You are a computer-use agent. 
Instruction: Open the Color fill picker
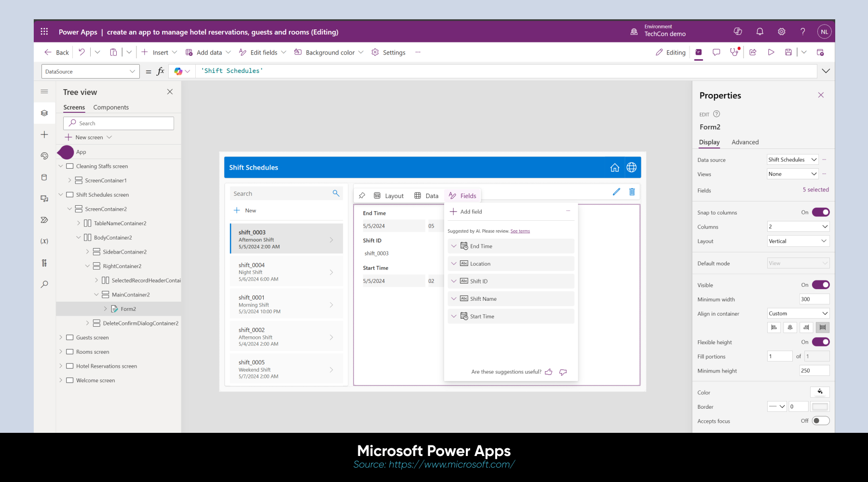coord(820,392)
